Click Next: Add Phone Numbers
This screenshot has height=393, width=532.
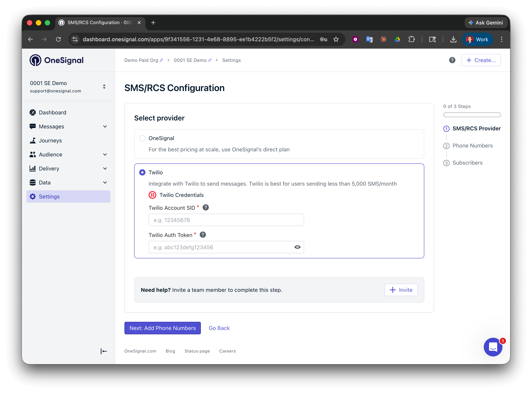click(162, 328)
